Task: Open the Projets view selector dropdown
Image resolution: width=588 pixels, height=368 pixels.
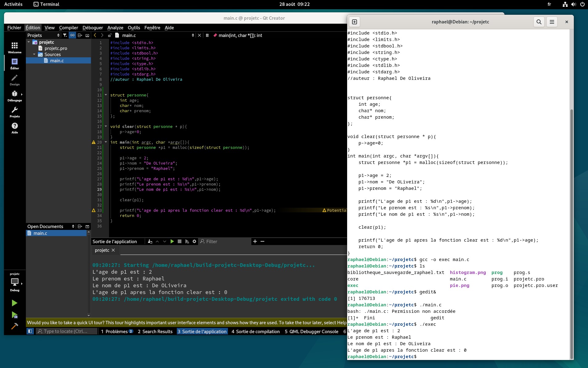Action: click(x=43, y=35)
